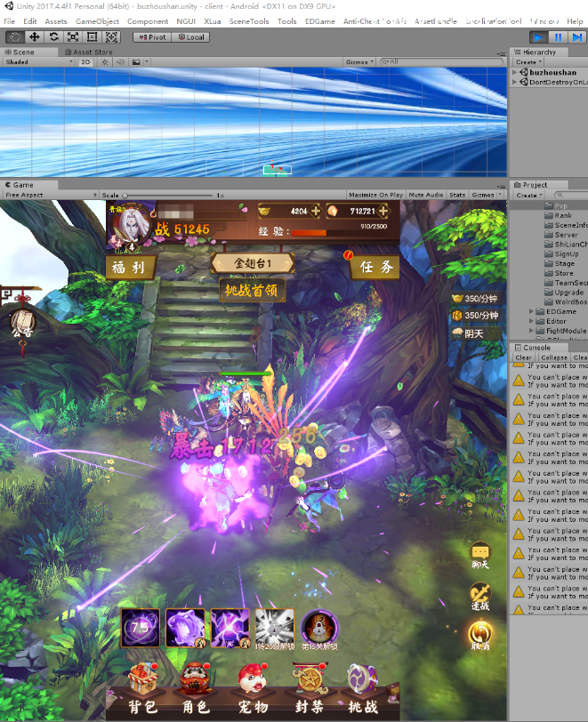Select the Rect transform tool

pos(93,36)
